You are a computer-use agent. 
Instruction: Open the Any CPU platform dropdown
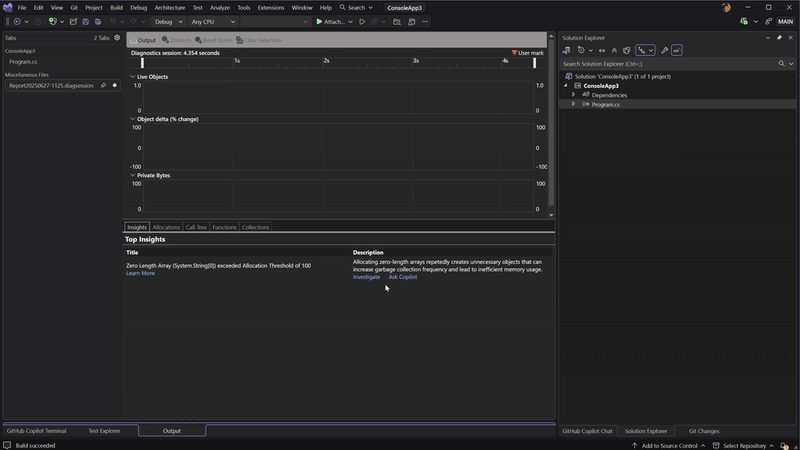pos(213,21)
